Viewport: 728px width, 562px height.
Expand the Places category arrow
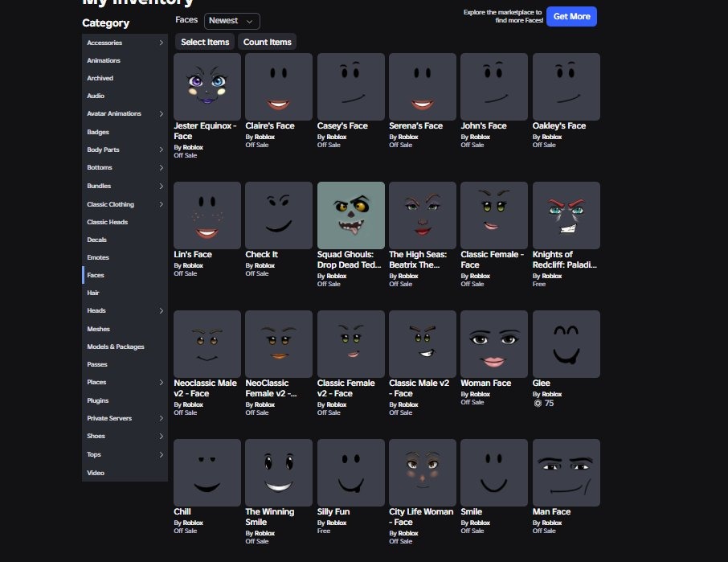[x=161, y=382]
